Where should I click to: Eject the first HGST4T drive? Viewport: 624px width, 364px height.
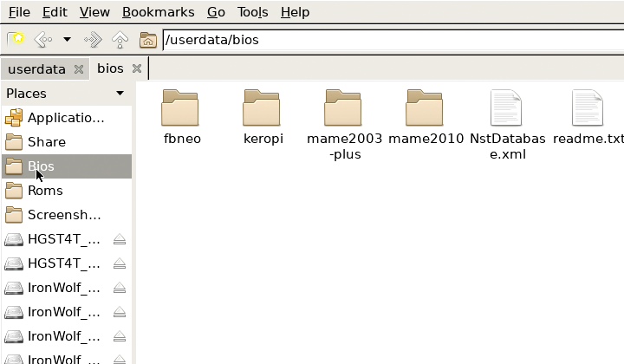tap(120, 239)
